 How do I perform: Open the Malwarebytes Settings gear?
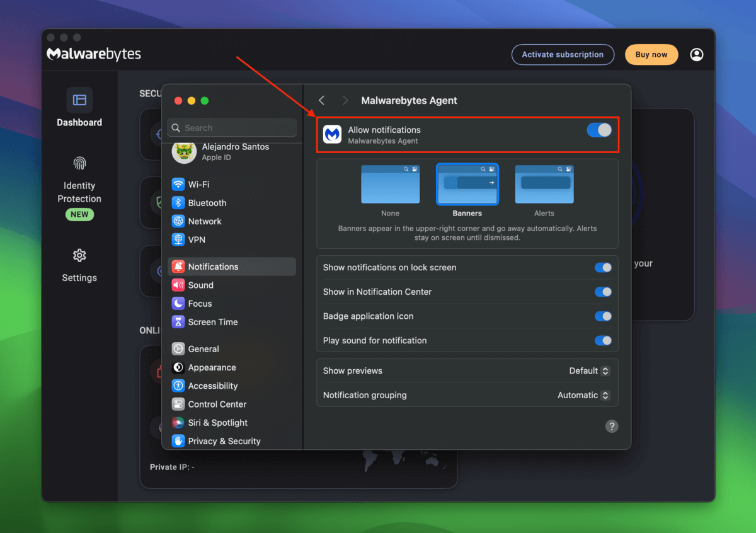point(79,255)
